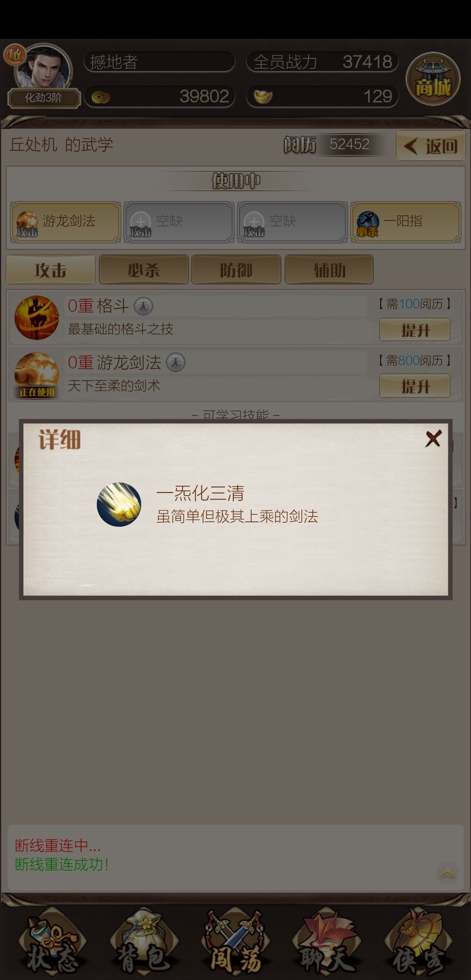Select the equipped 一阳指 skill slot
This screenshot has height=980, width=471.
(x=406, y=222)
